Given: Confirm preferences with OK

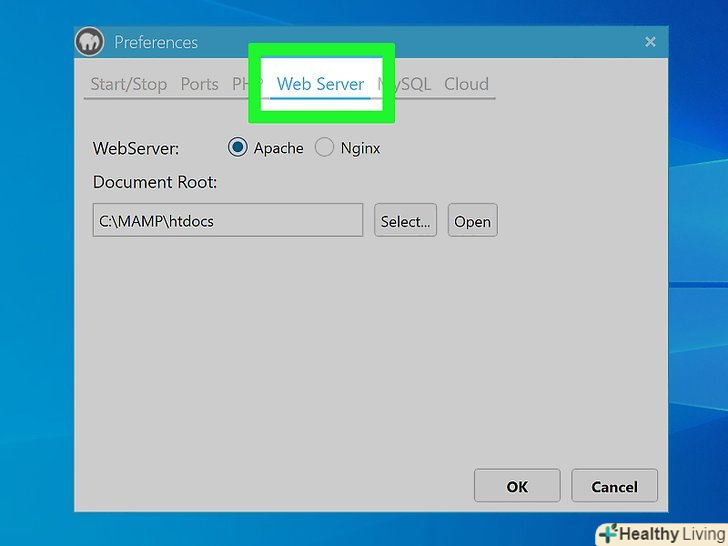Looking at the screenshot, I should tap(517, 486).
